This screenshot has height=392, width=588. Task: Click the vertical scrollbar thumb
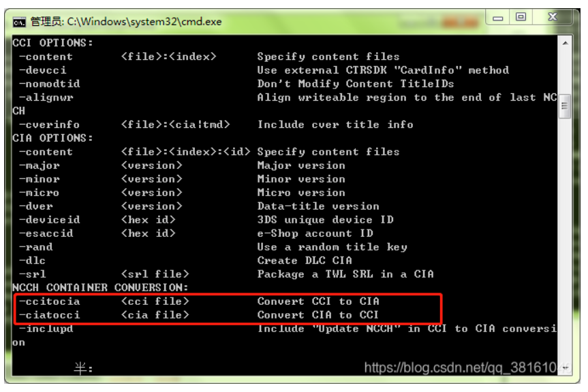[565, 106]
